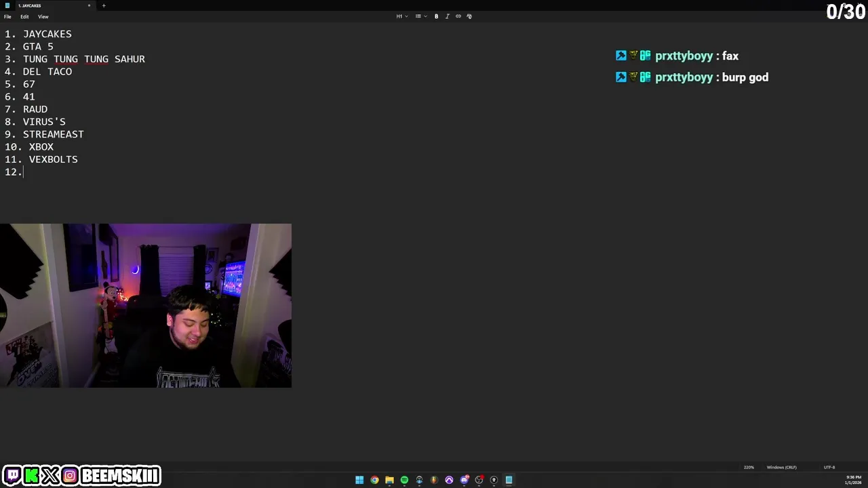The width and height of the screenshot is (868, 488).
Task: Click the Notepad app icon in the title bar
Action: (x=6, y=5)
